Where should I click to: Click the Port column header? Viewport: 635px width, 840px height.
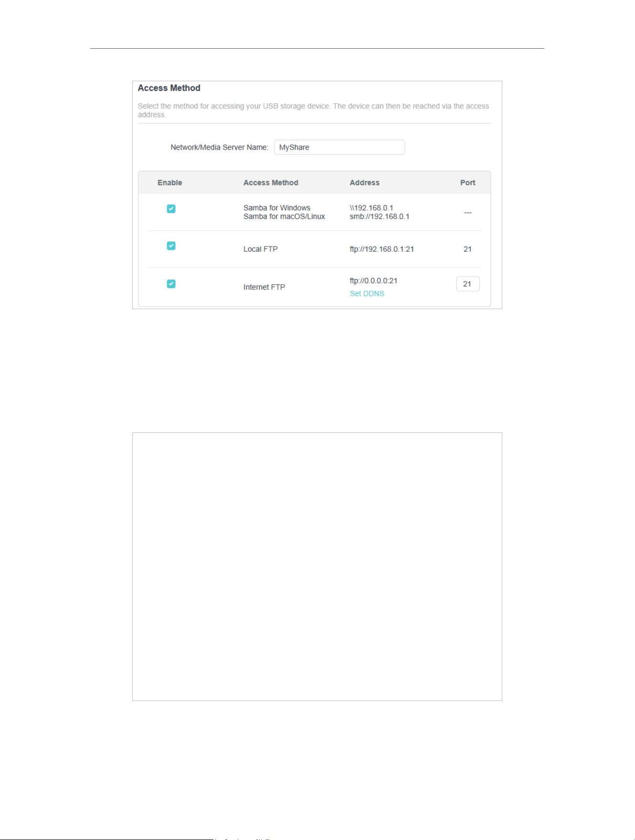point(468,183)
